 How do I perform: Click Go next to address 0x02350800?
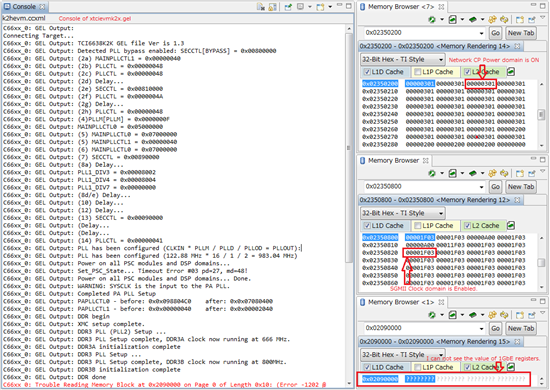(x=495, y=187)
